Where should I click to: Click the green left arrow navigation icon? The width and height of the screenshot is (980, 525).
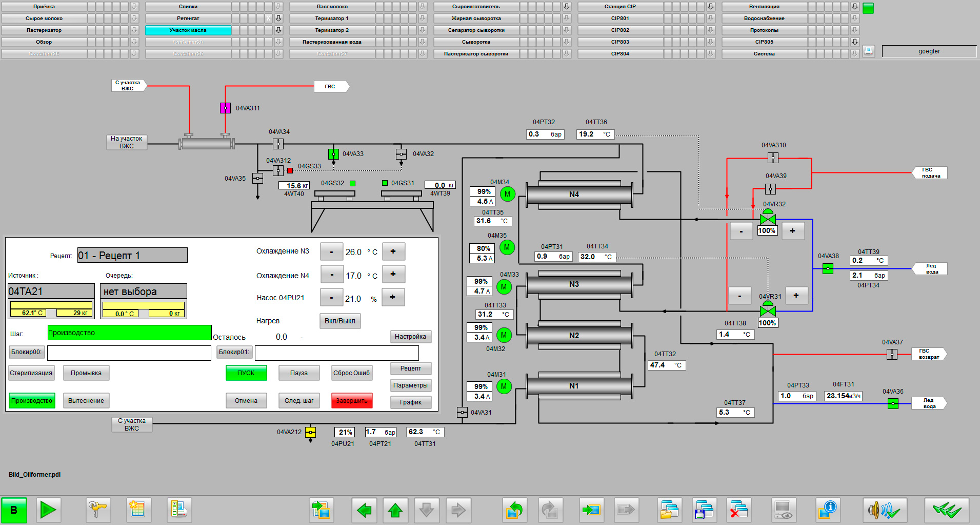pyautogui.click(x=364, y=510)
